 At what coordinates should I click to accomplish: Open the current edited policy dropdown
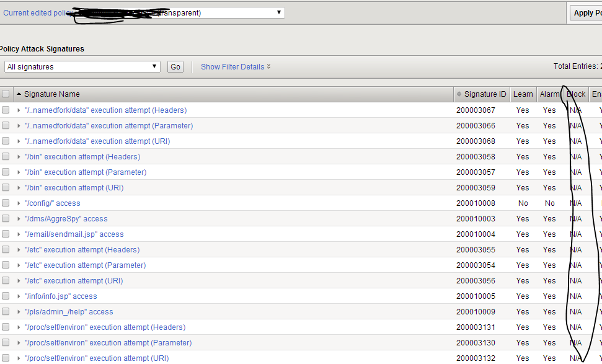point(180,12)
